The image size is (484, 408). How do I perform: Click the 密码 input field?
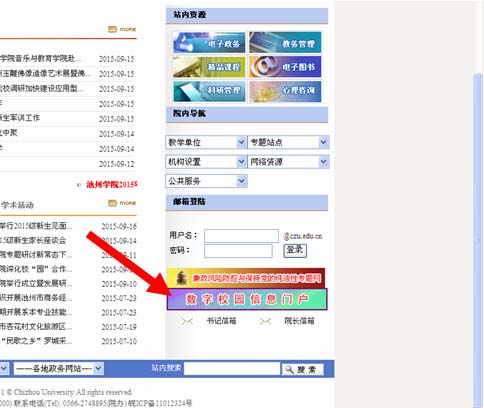(238, 251)
